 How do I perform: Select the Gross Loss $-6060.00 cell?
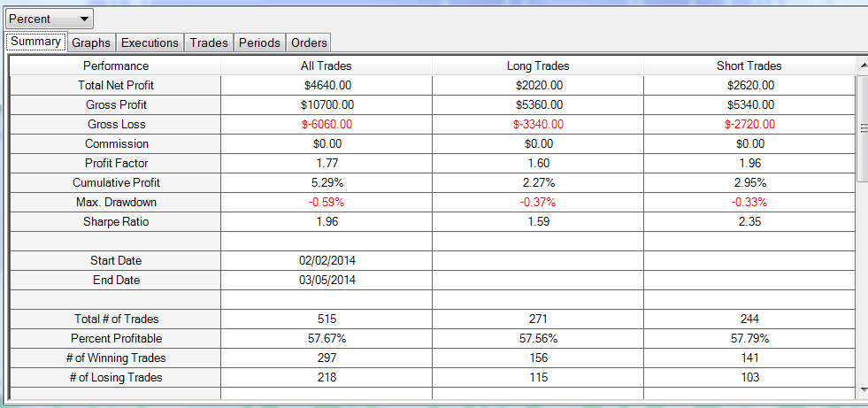click(326, 125)
